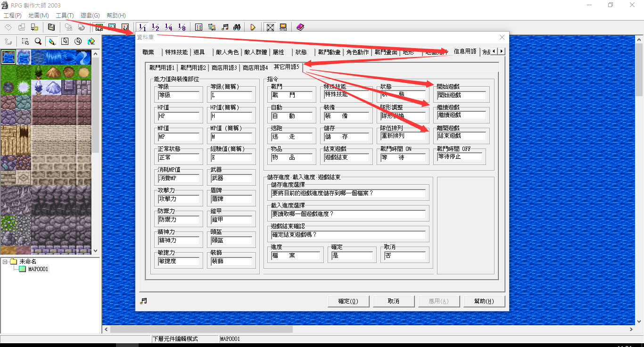Click the map horizontal scrollbar
Image resolution: width=644 pixels, height=347 pixels.
coord(369,329)
